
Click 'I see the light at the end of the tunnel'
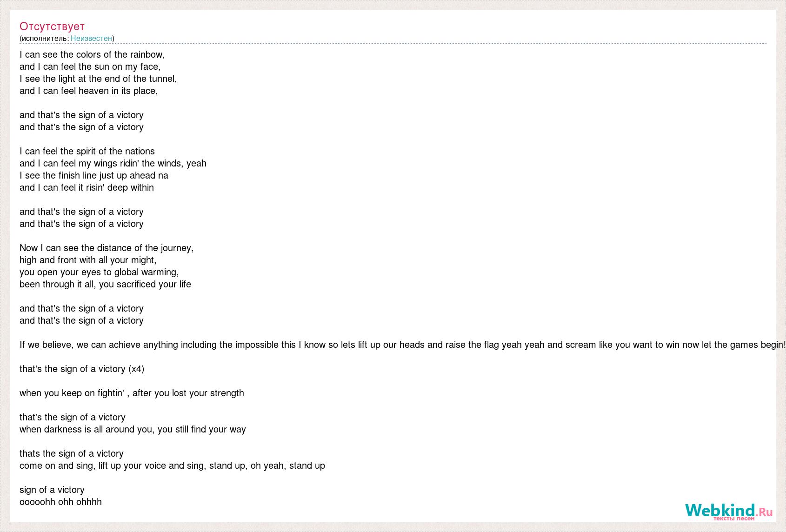pyautogui.click(x=98, y=79)
